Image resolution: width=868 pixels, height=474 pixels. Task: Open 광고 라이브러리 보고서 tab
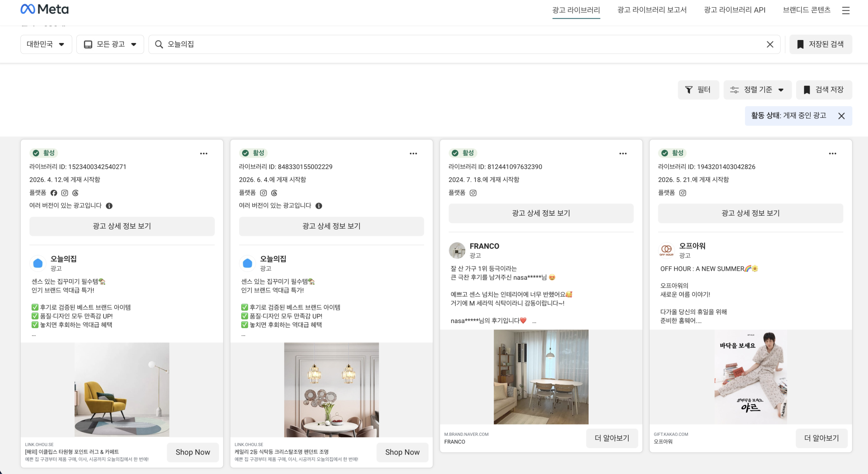652,10
